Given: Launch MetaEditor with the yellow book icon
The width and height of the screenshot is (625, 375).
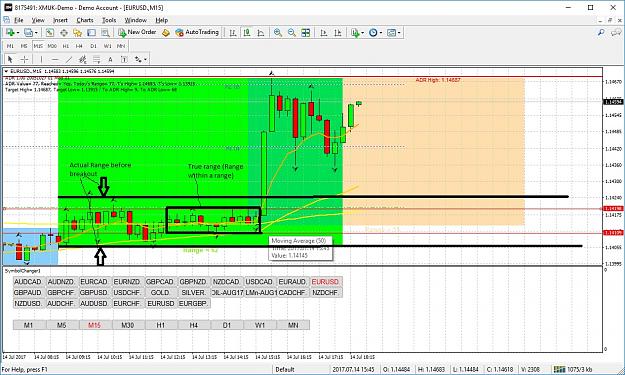Looking at the screenshot, I should (166, 33).
